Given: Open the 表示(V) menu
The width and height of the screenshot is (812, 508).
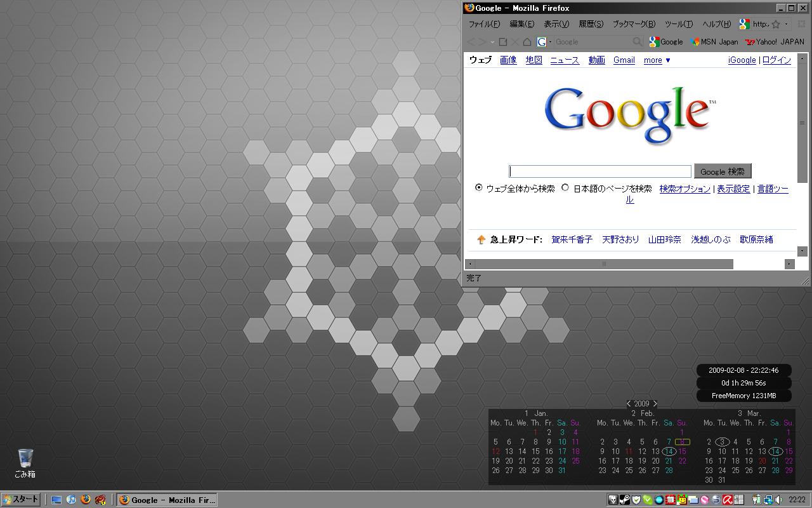Looking at the screenshot, I should [x=556, y=24].
